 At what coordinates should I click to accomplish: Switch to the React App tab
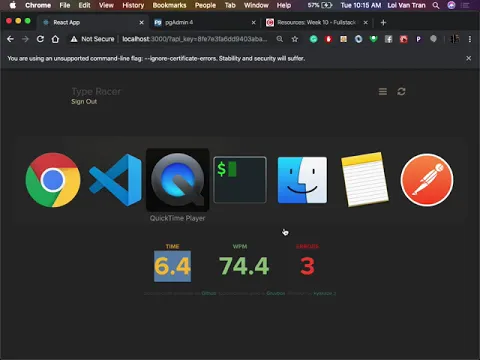point(92,22)
